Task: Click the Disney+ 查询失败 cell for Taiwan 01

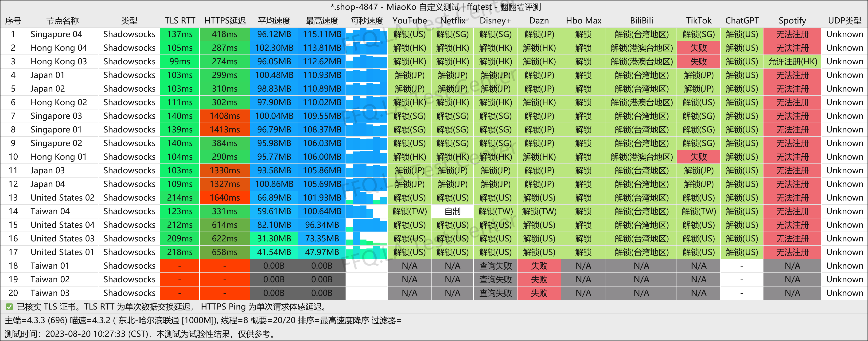Action: tap(495, 266)
